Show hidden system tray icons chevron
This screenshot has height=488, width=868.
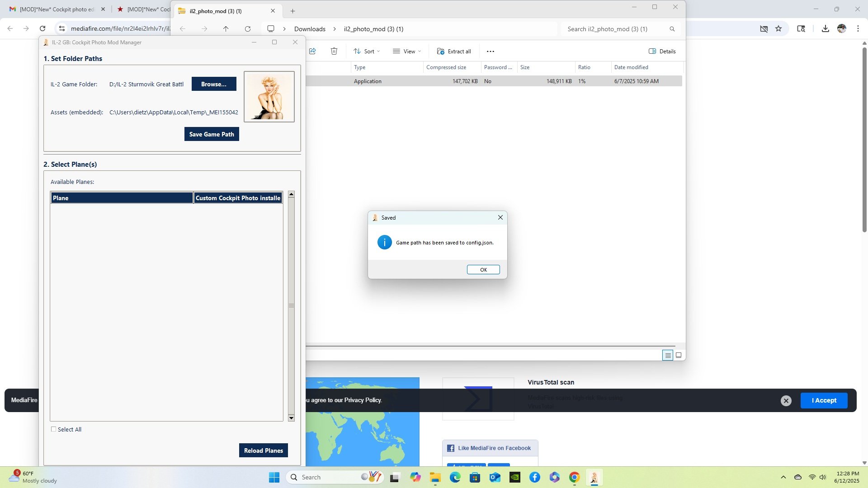point(783,477)
